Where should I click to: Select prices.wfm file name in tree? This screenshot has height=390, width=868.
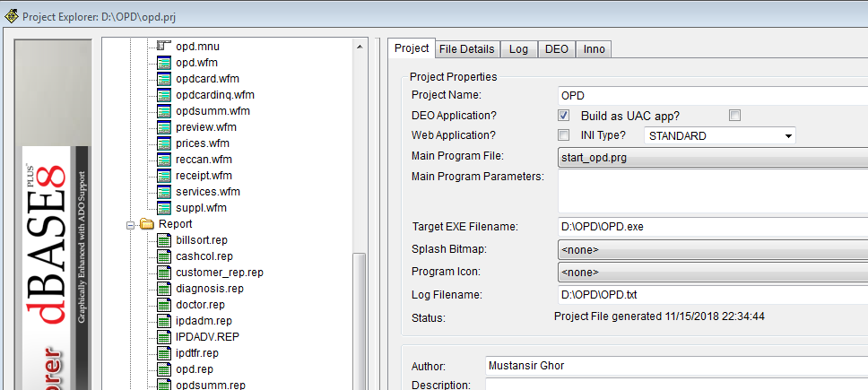coord(203,143)
